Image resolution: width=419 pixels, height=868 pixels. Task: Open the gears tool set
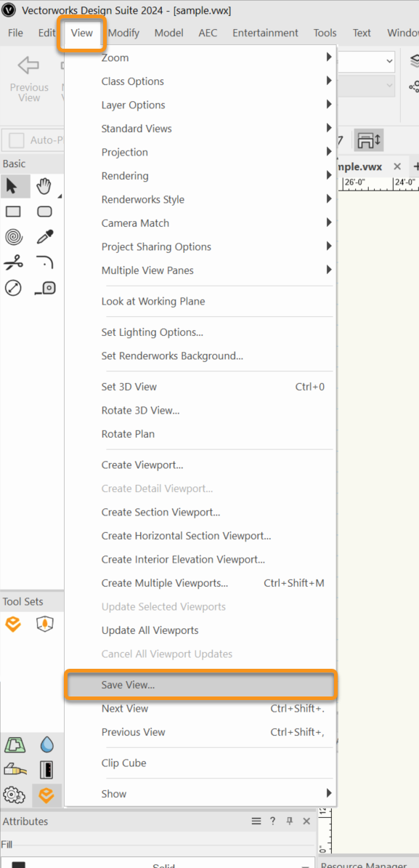click(x=13, y=795)
